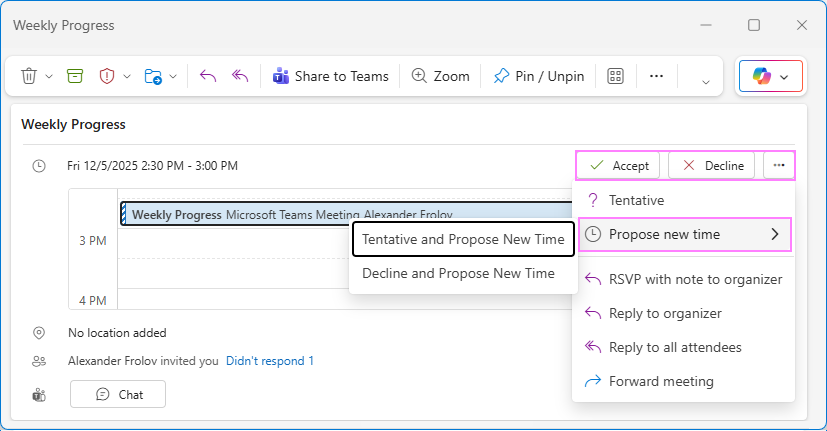Click the Reply arrow icon in toolbar
The width and height of the screenshot is (827, 431).
[208, 76]
